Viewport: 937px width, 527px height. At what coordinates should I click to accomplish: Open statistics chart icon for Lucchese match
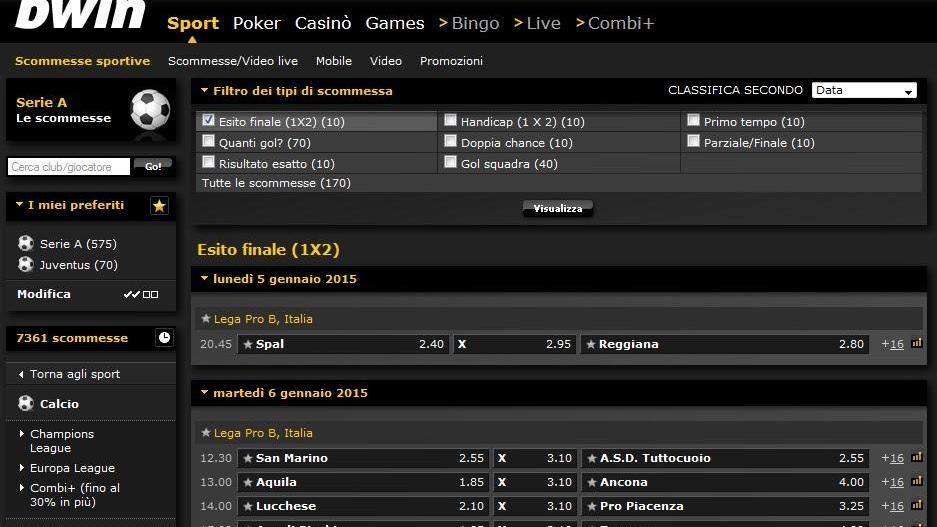click(917, 505)
